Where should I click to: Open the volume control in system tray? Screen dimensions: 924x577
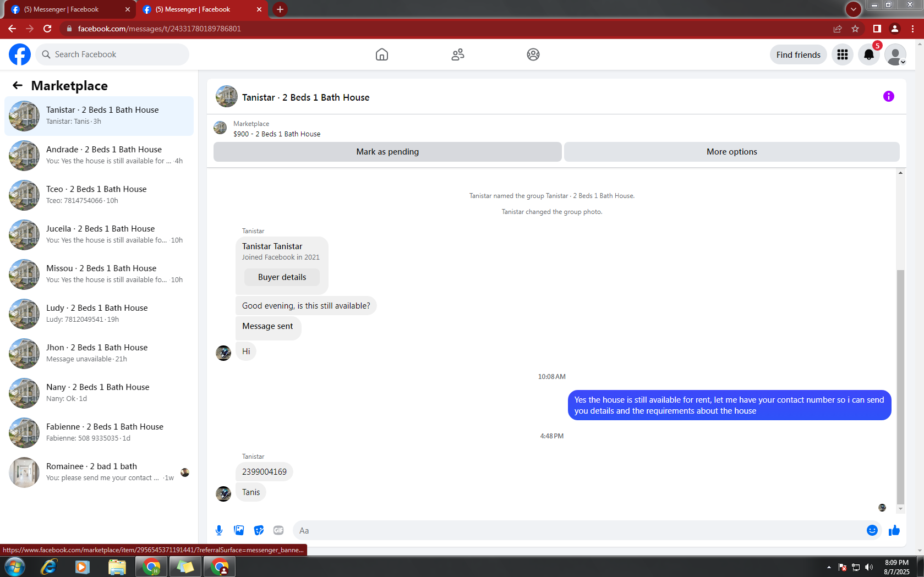[x=869, y=567]
